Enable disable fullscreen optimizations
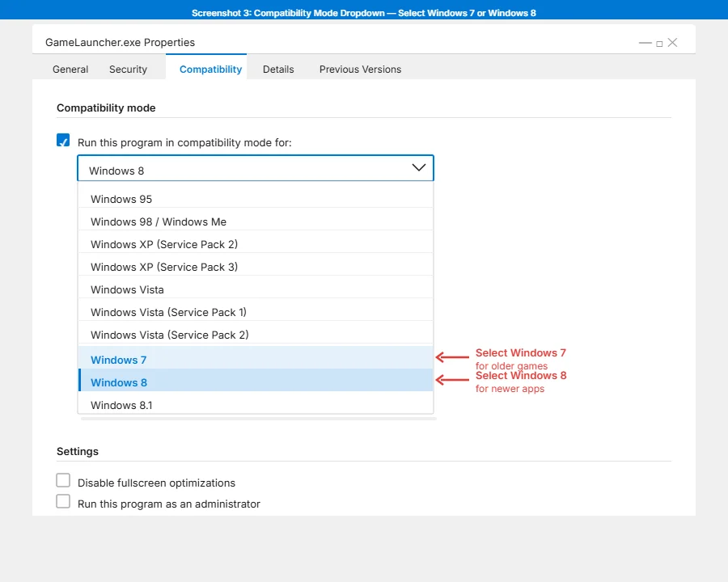The width and height of the screenshot is (728, 582). point(63,479)
